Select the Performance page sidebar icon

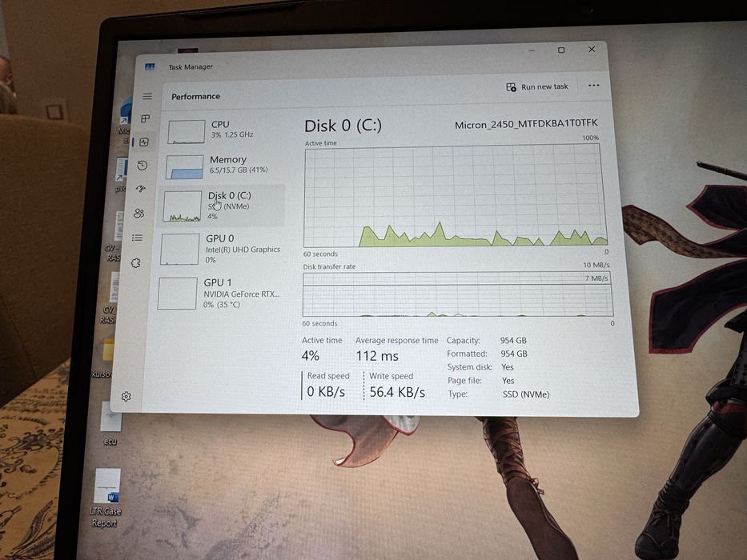tap(144, 142)
